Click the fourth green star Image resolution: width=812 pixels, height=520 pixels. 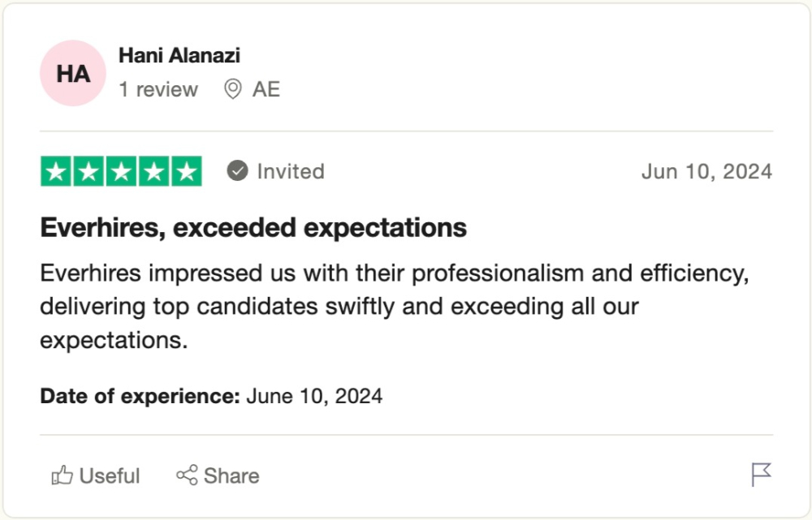coord(153,171)
